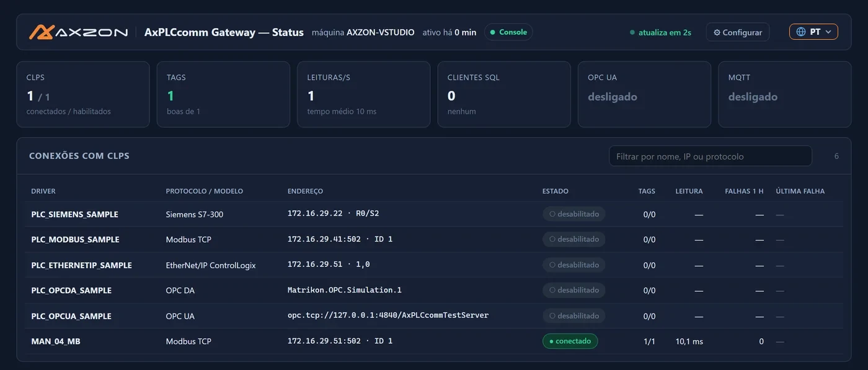Click the atualiza em 2s refresh indicator
Image resolution: width=868 pixels, height=370 pixels.
[x=661, y=32]
